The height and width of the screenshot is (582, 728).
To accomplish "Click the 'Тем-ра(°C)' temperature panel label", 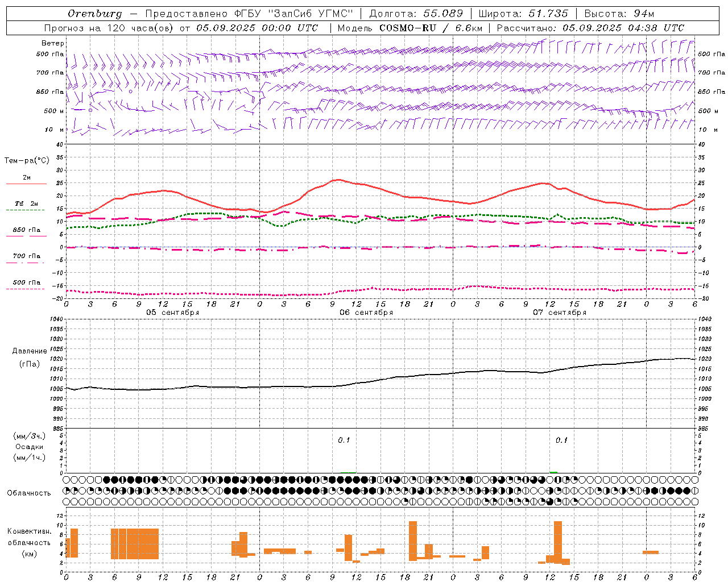I will click(x=27, y=161).
